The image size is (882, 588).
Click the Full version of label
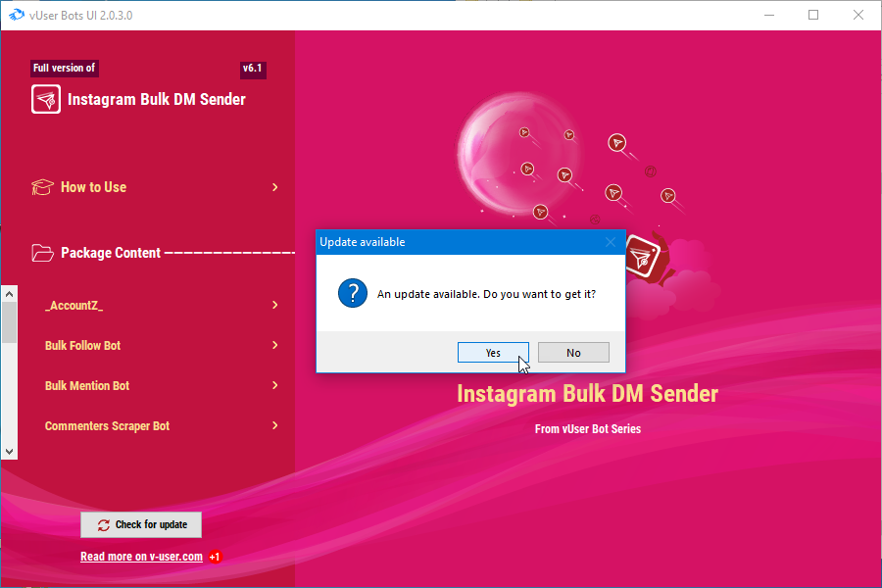[64, 68]
